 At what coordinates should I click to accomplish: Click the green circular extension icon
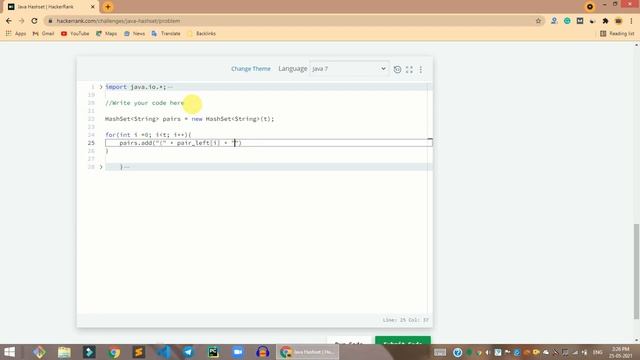point(567,21)
